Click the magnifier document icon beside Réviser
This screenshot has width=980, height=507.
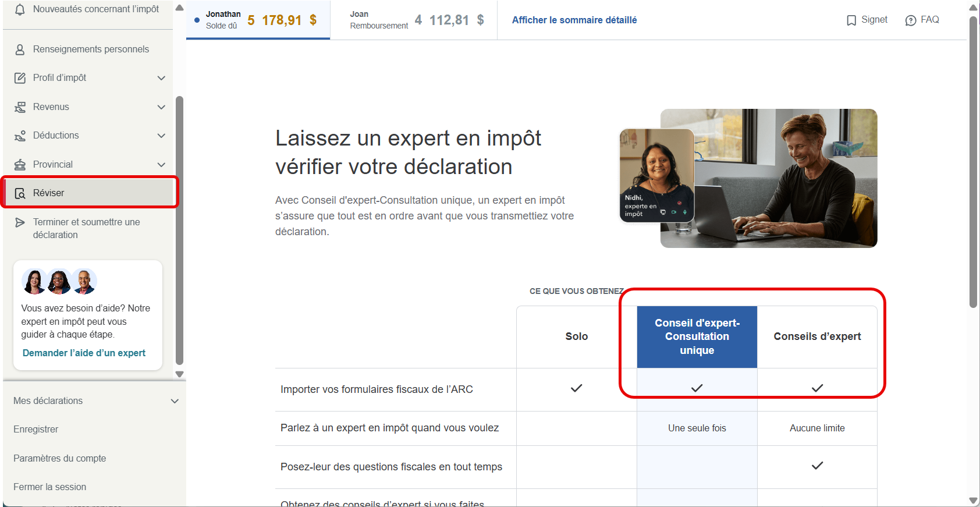click(x=20, y=193)
